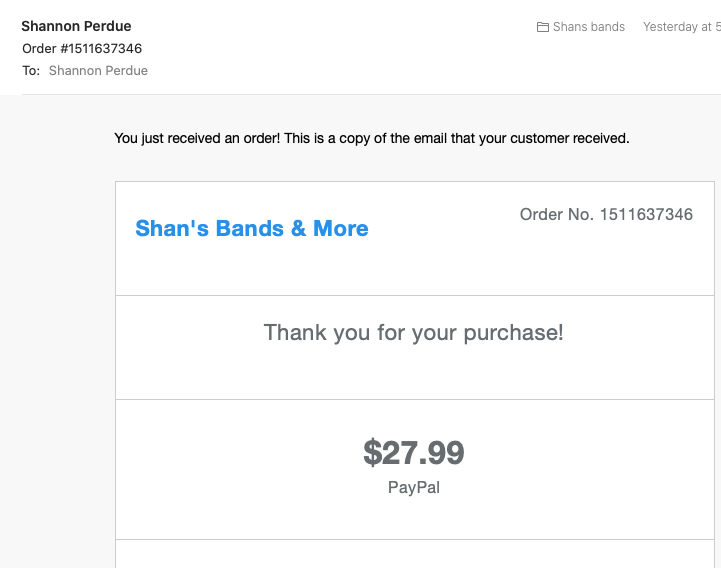Click the PayPal payment method label
This screenshot has height=568, width=721.
coord(413,488)
